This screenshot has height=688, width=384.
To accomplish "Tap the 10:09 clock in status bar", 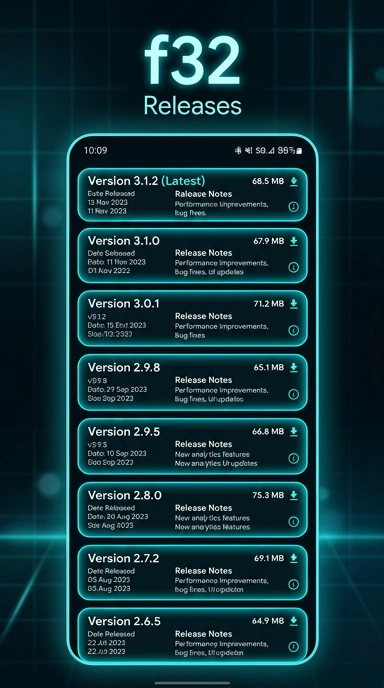I will click(95, 150).
